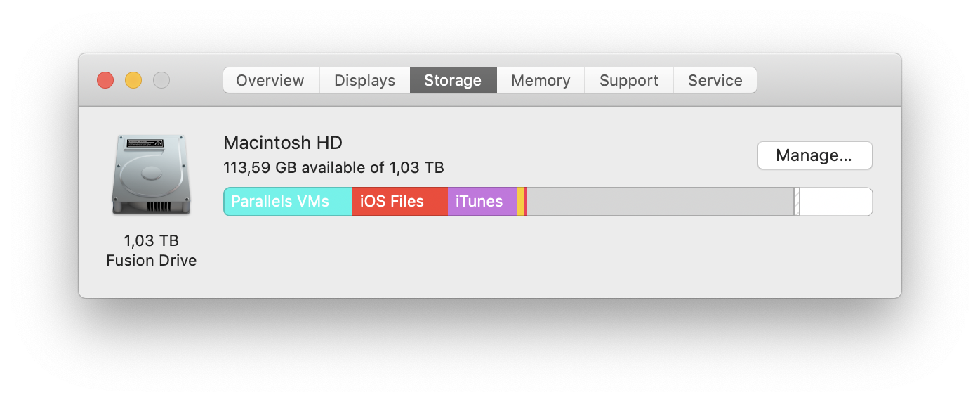Click the striped purgeable segment in storage bar
The width and height of the screenshot is (980, 402).
(x=797, y=202)
